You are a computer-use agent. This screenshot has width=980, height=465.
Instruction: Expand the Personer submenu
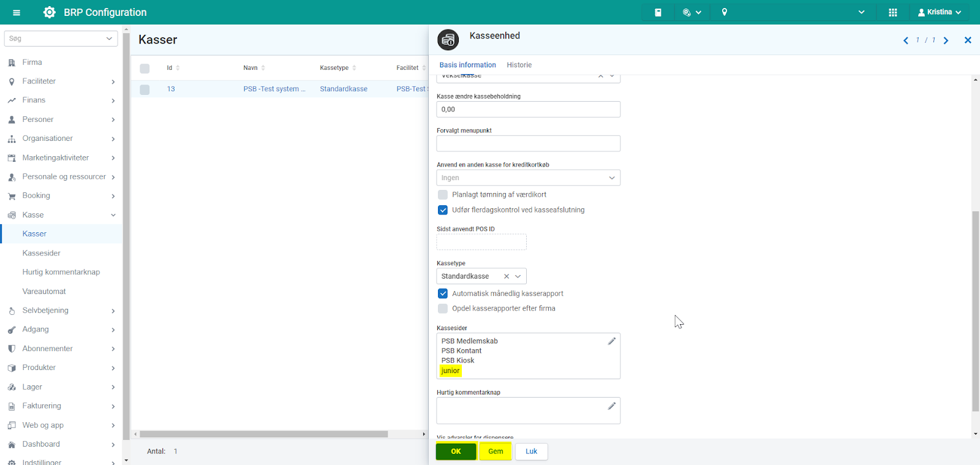(113, 119)
